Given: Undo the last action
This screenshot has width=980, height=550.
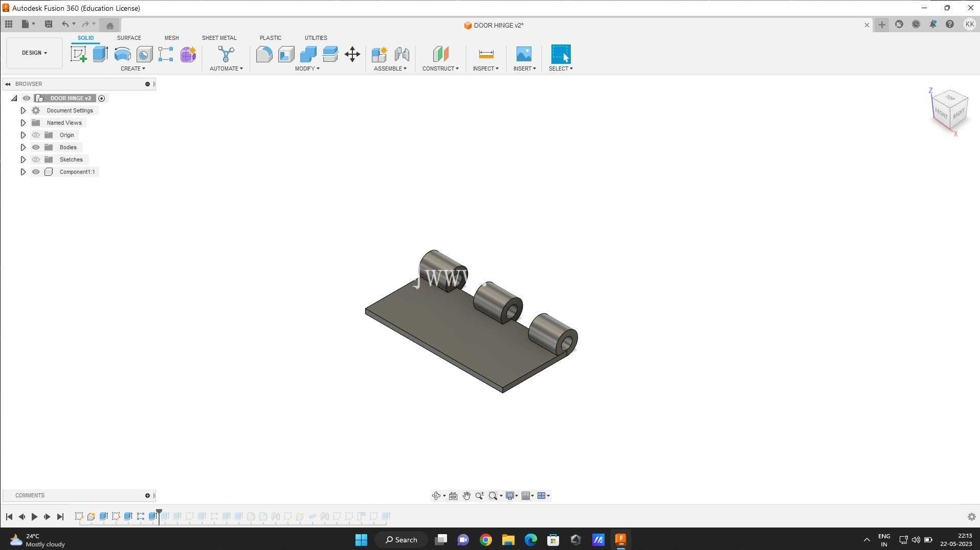Looking at the screenshot, I should coord(65,24).
